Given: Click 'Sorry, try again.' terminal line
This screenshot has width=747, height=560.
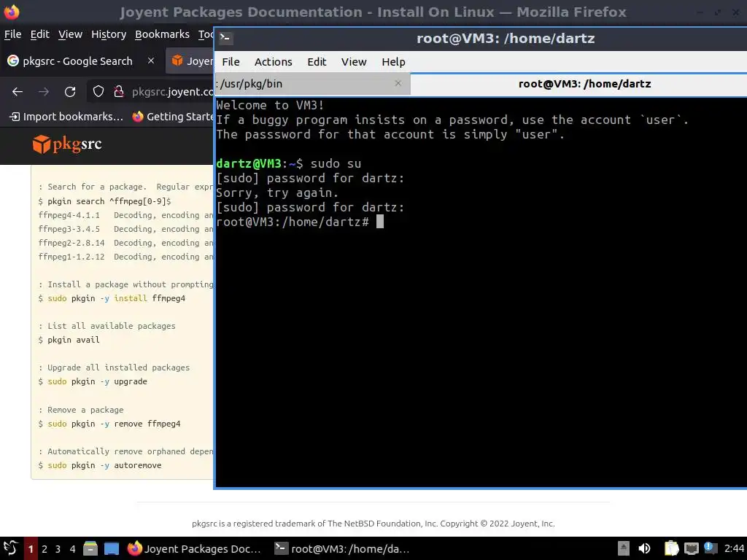Looking at the screenshot, I should point(277,192).
